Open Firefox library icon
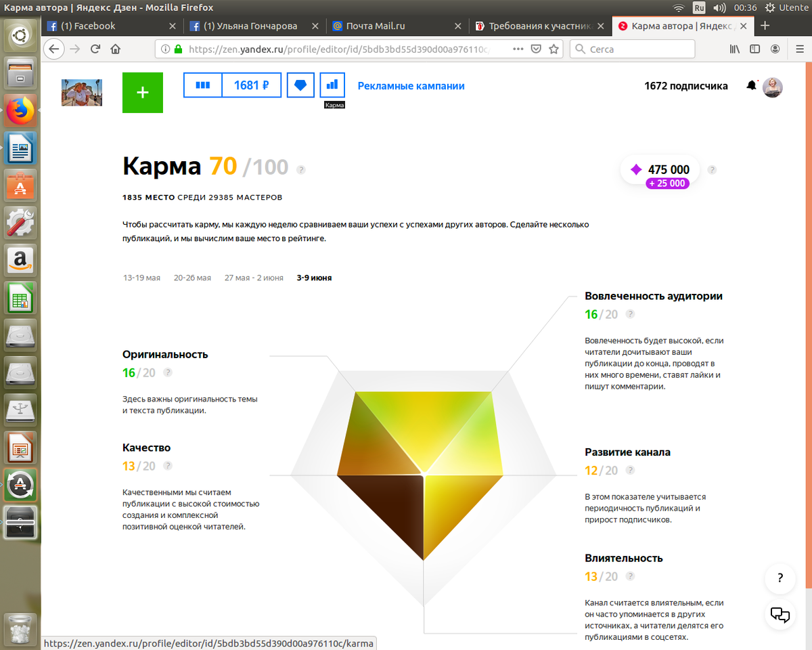812x650 pixels. click(735, 49)
